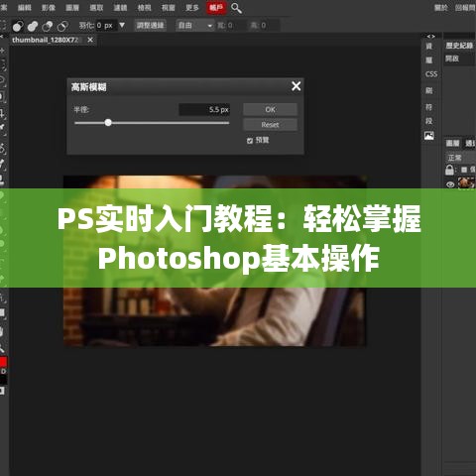Viewport: 476px width, 476px height.
Task: Switch to the 歷史紀錄 history tab
Action: click(459, 46)
